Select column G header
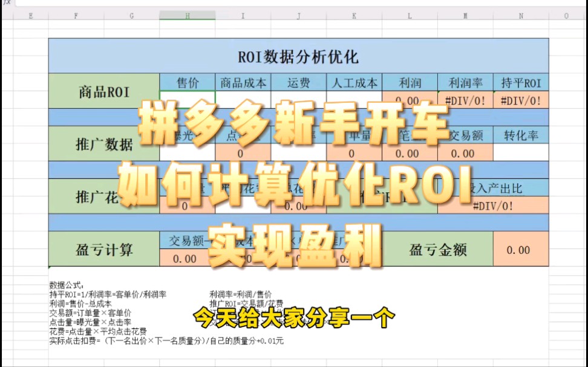 [x=132, y=16]
